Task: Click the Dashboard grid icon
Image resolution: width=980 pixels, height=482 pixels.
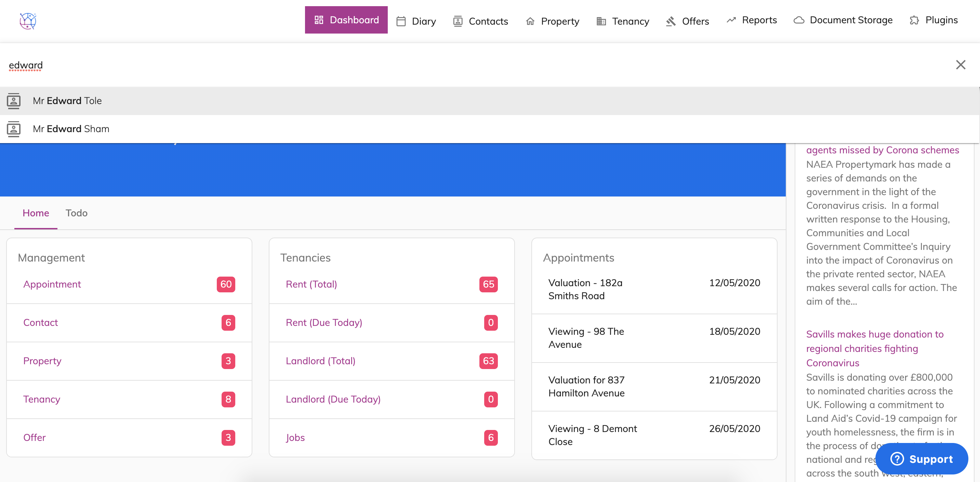Action: [x=319, y=20]
